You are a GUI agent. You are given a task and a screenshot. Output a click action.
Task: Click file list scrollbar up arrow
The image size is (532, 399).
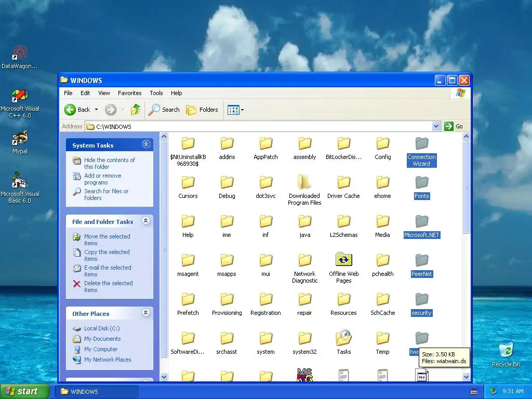pos(466,137)
